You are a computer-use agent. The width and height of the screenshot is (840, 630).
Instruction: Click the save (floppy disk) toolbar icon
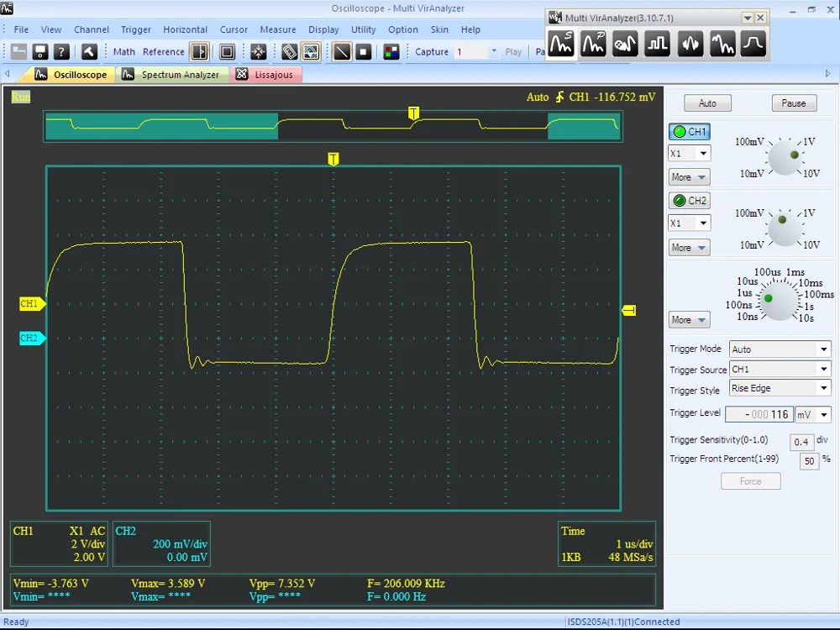39,52
